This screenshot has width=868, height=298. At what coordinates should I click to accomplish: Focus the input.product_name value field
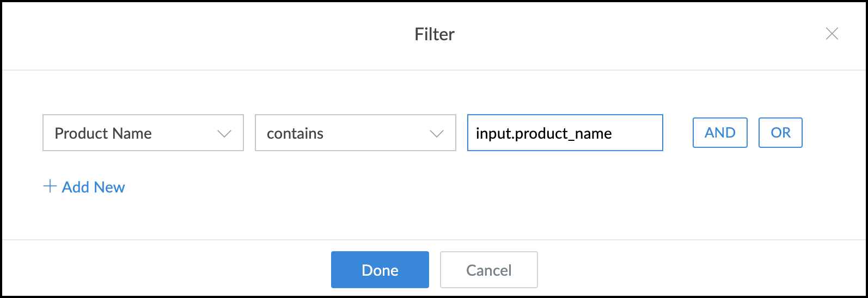coord(565,133)
